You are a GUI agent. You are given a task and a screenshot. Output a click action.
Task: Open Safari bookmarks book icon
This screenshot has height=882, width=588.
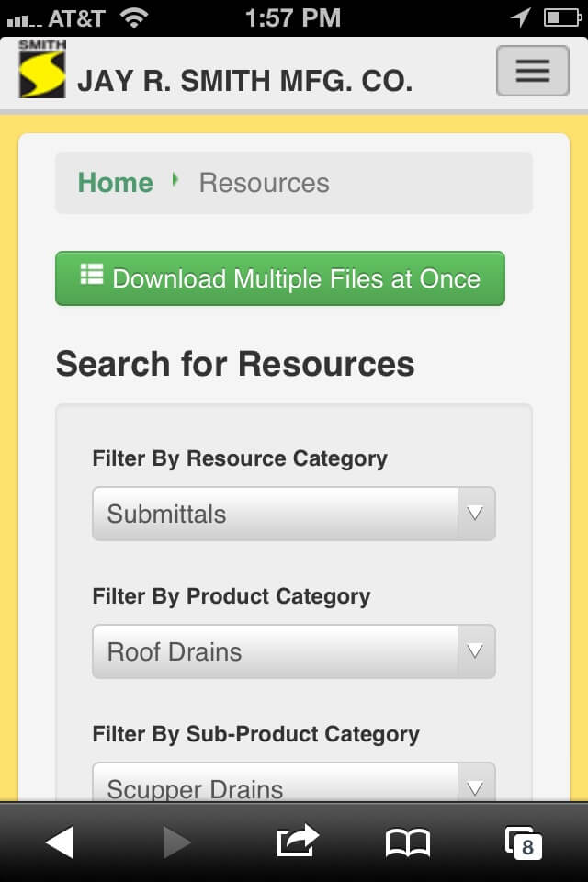tap(407, 842)
